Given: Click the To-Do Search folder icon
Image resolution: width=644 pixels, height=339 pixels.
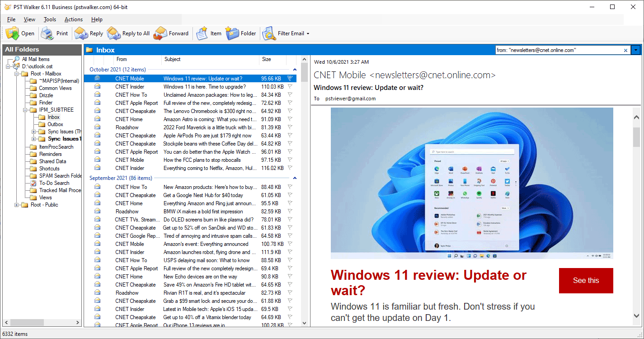Looking at the screenshot, I should pyautogui.click(x=33, y=183).
